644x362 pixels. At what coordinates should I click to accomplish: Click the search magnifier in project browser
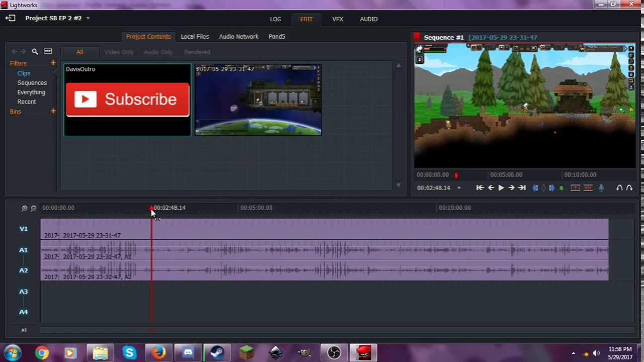tap(35, 51)
